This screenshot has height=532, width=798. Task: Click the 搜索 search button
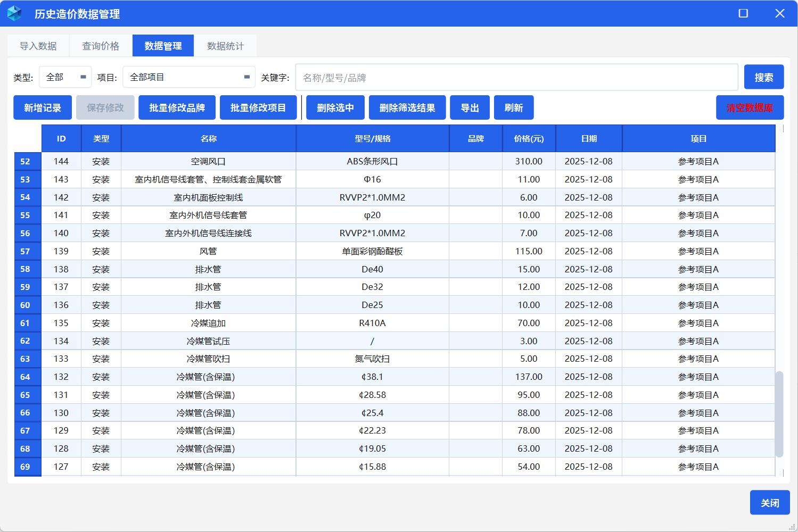point(764,77)
